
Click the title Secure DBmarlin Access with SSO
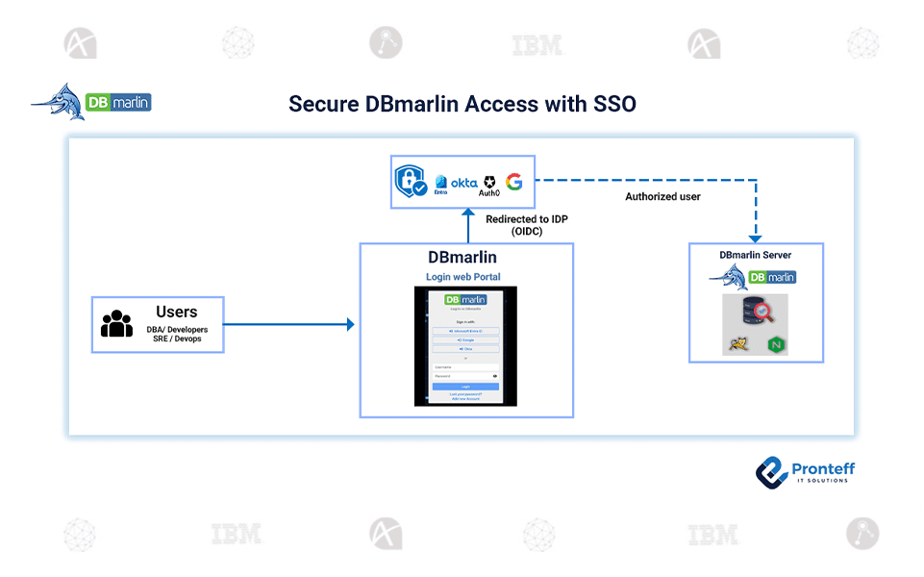tap(462, 104)
